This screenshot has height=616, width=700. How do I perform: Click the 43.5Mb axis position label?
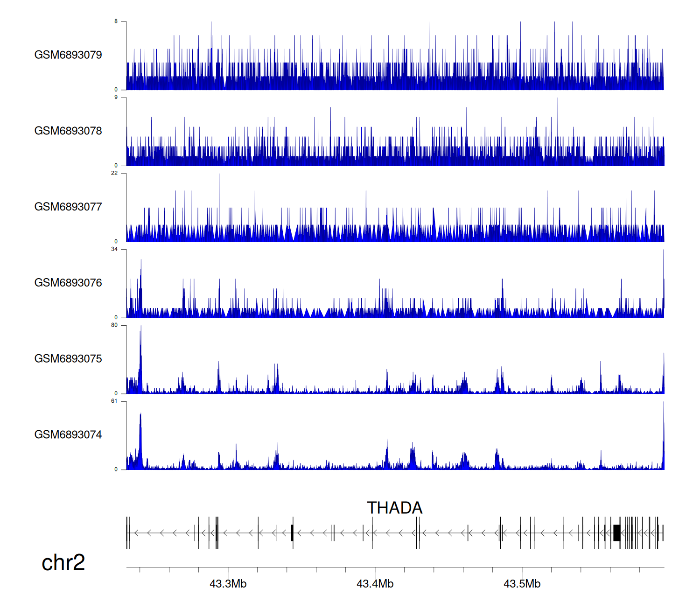point(522,584)
